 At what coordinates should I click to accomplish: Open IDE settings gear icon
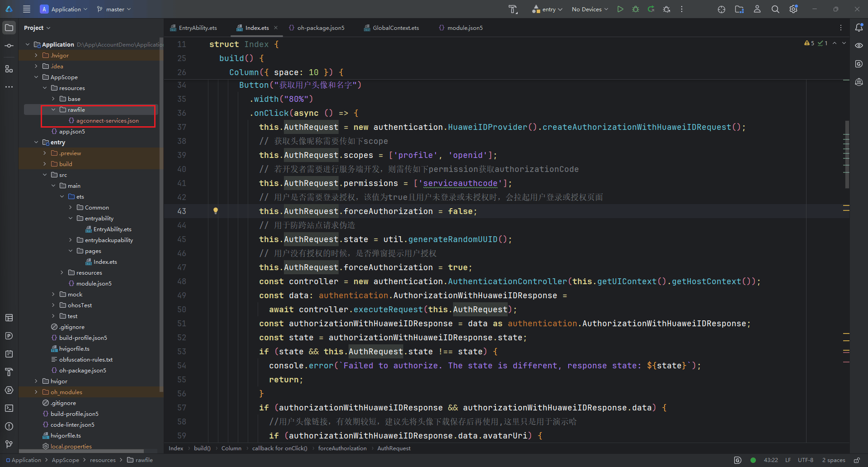click(x=793, y=9)
